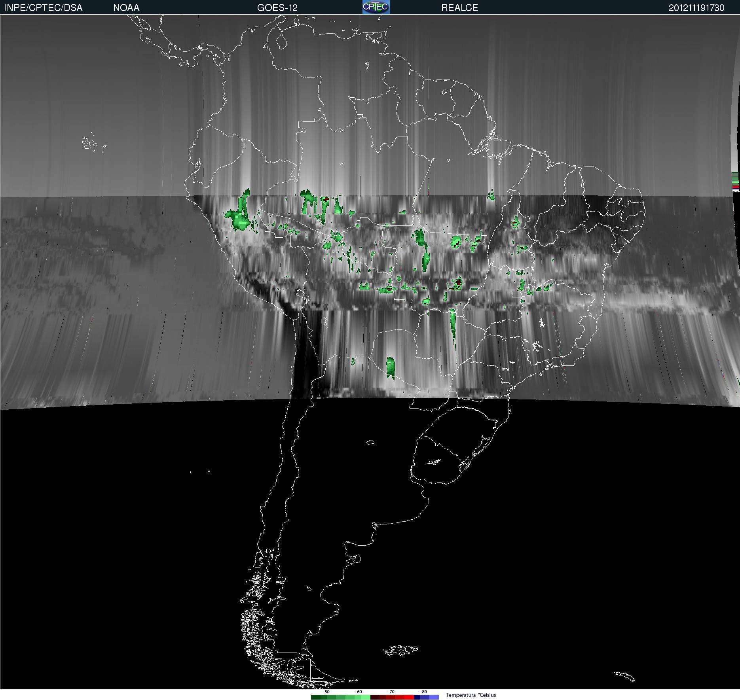
Task: Pick the light green -60 legend color
Action: [x=366, y=697]
